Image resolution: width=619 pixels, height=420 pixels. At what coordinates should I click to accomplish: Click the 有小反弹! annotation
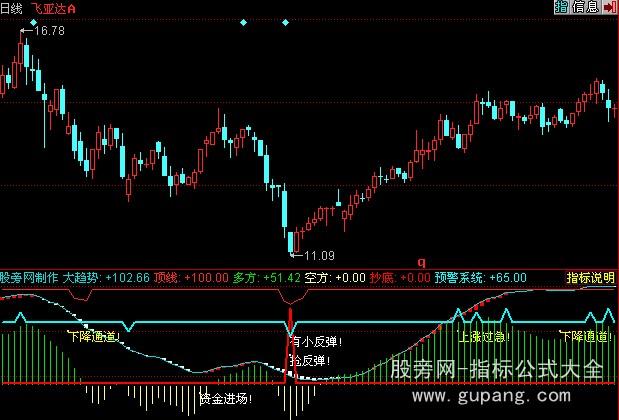pyautogui.click(x=316, y=341)
